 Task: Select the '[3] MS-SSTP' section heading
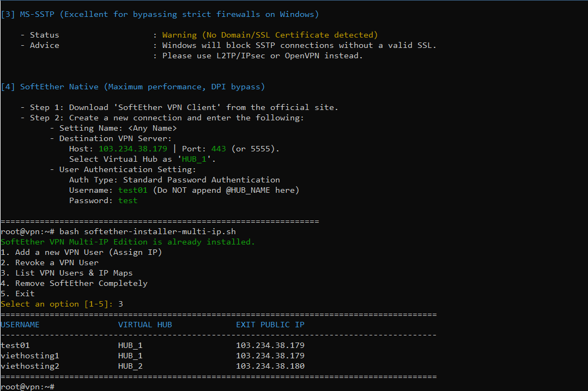[x=33, y=14]
